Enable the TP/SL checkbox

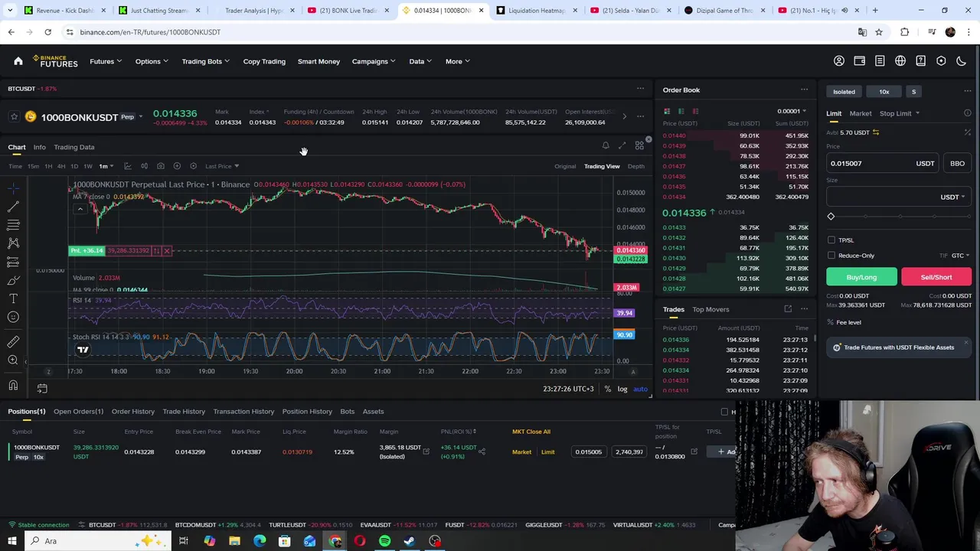click(x=831, y=240)
